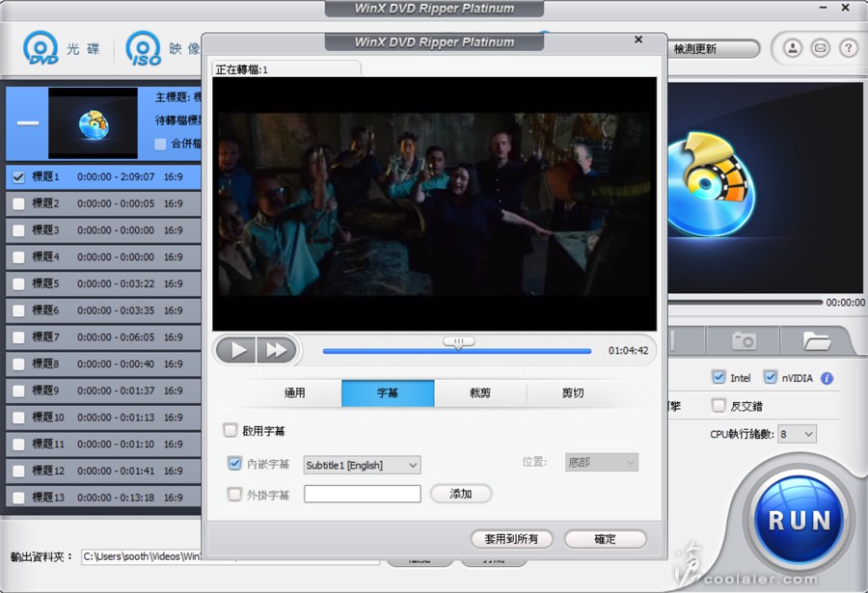The width and height of the screenshot is (868, 593).
Task: Check the merge titles checkbox
Action: pos(160,144)
